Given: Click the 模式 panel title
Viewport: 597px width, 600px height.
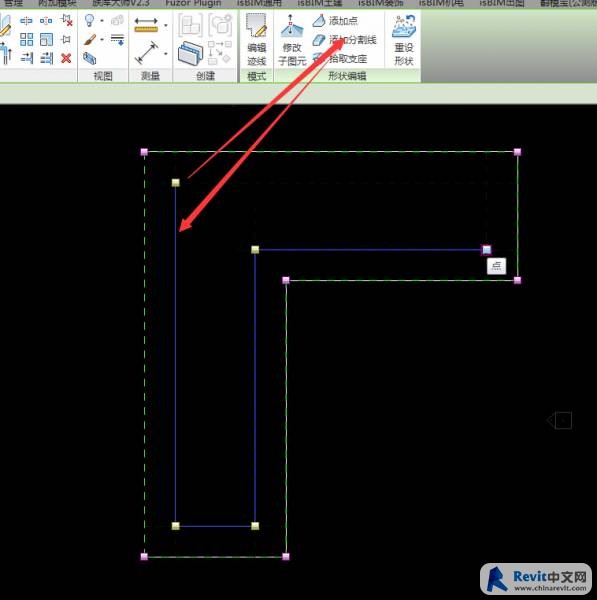Looking at the screenshot, I should tap(256, 76).
